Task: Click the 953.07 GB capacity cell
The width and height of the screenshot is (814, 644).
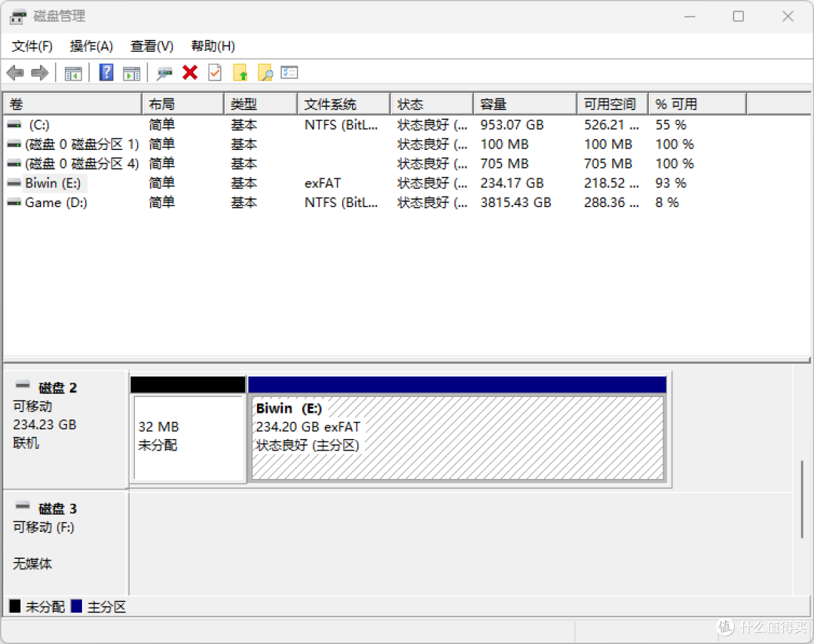Action: click(512, 124)
